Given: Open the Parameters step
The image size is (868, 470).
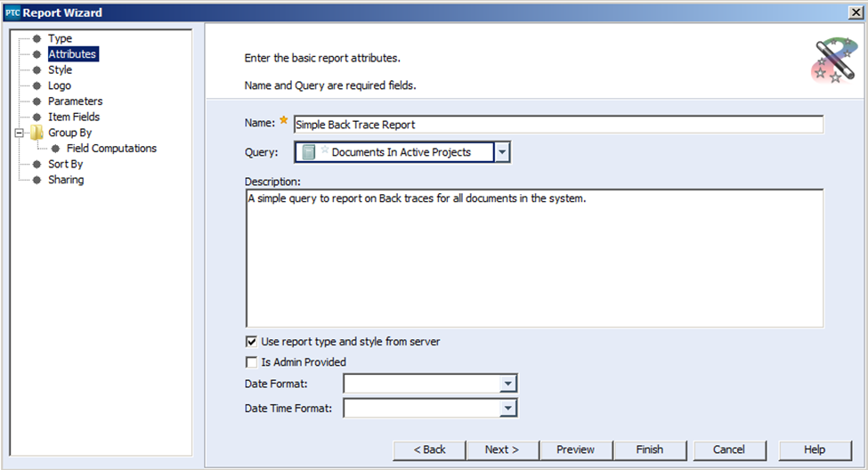Looking at the screenshot, I should 76,101.
